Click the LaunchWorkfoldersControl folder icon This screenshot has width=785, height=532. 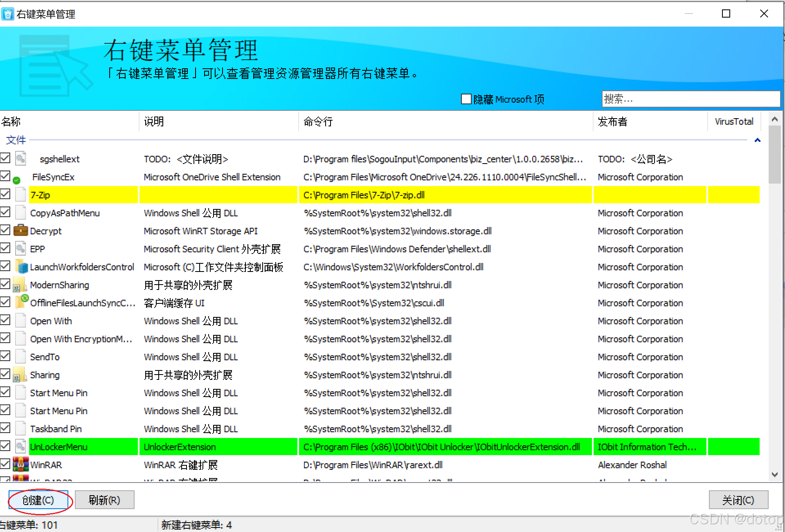click(22, 267)
